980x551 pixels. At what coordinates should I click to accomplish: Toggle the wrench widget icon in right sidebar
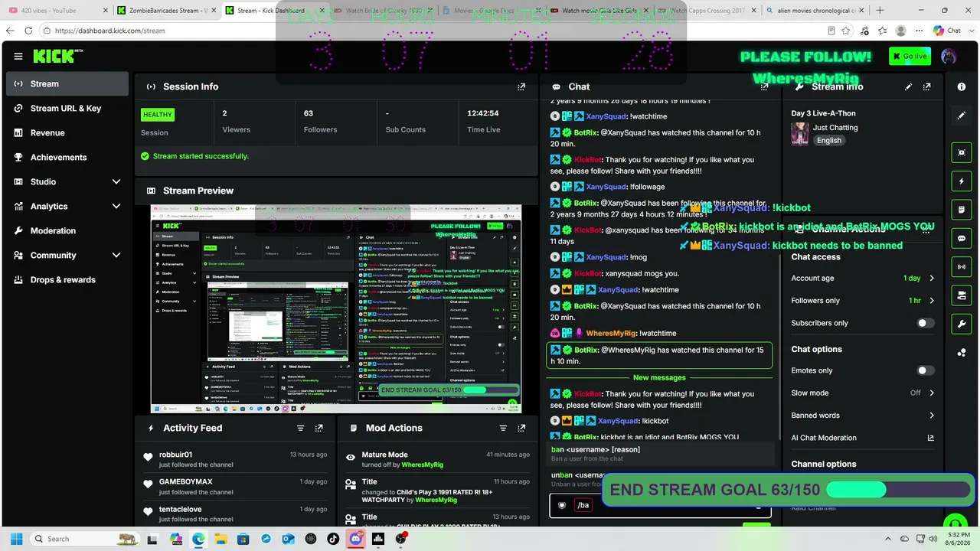[962, 324]
